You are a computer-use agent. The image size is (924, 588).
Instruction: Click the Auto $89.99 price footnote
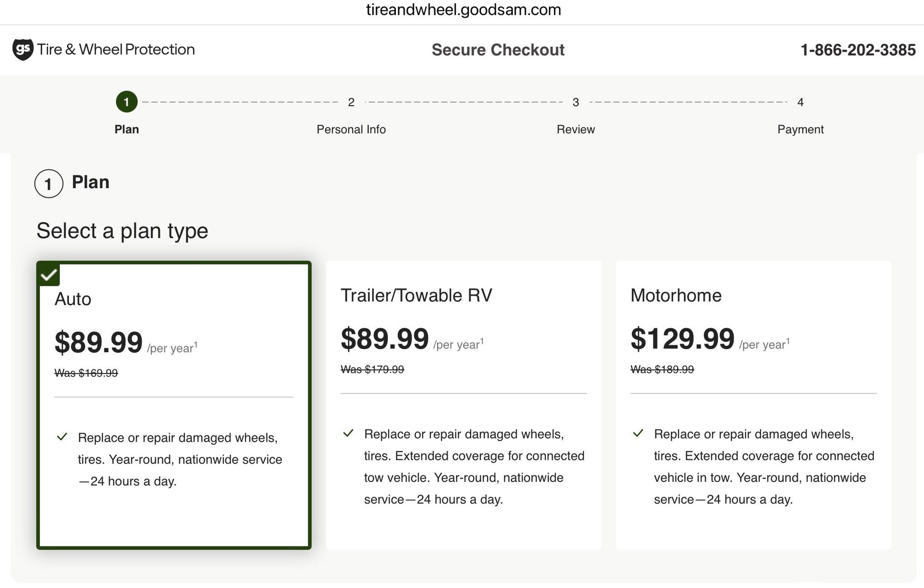(196, 344)
